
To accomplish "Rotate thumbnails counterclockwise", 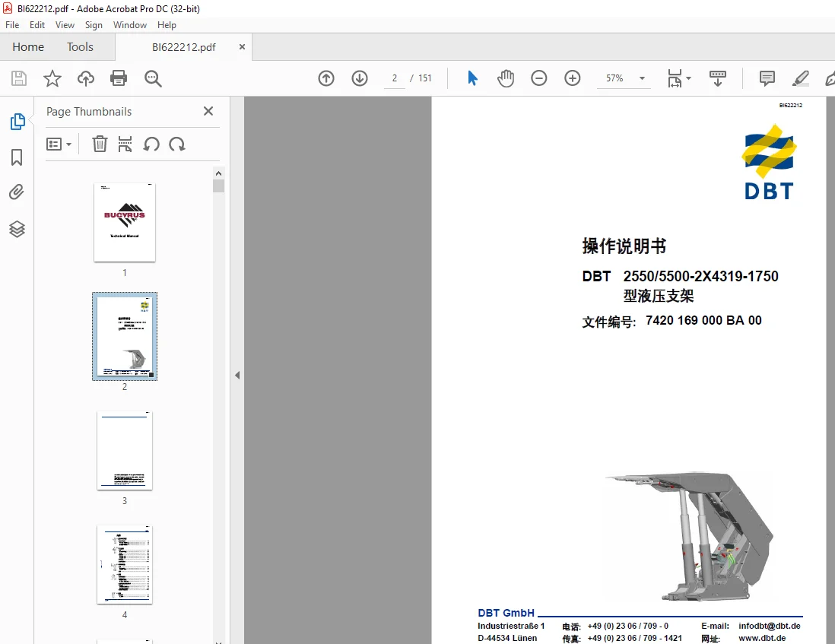I will coord(151,144).
